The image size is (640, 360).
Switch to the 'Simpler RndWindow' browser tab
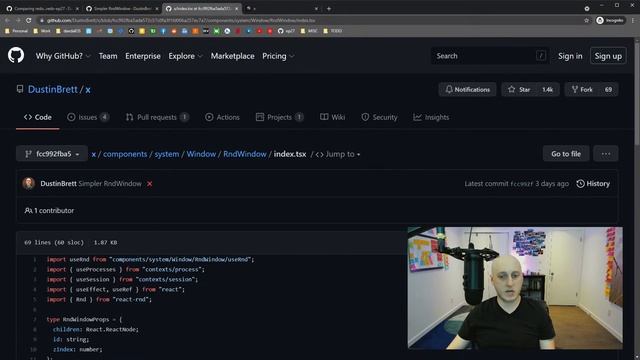122,8
